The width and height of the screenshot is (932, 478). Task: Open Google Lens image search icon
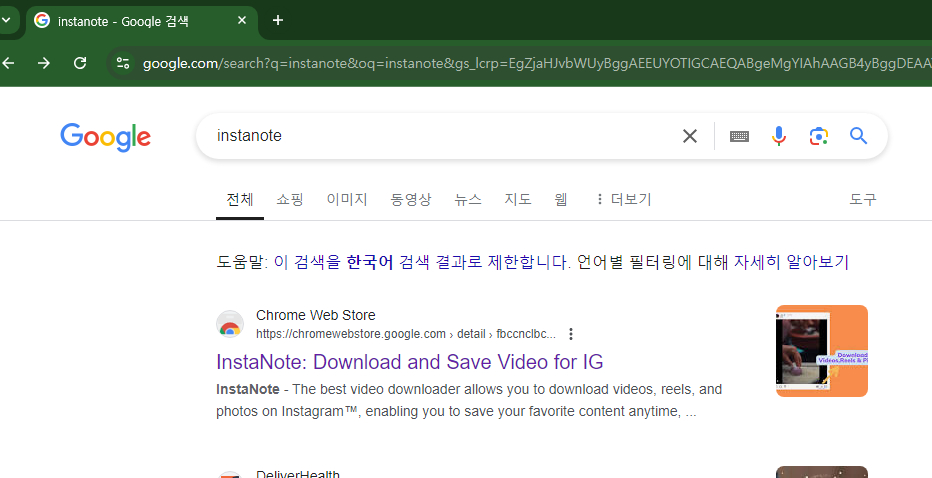pyautogui.click(x=818, y=136)
